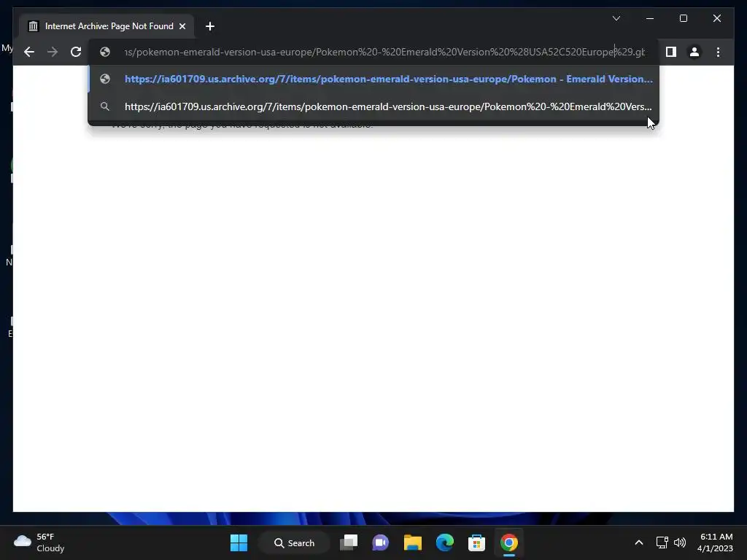Launch the Chat app from taskbar
747x560 pixels.
[381, 542]
